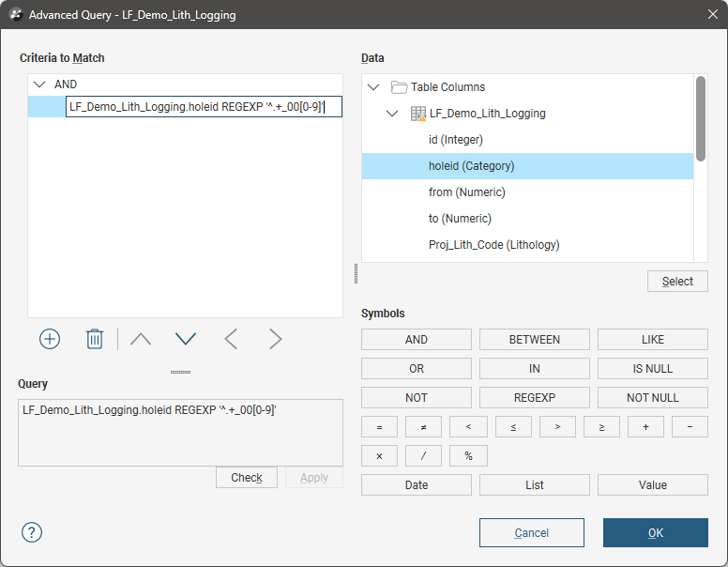728x567 pixels.
Task: Click the right arrow indent icon
Action: pos(276,339)
